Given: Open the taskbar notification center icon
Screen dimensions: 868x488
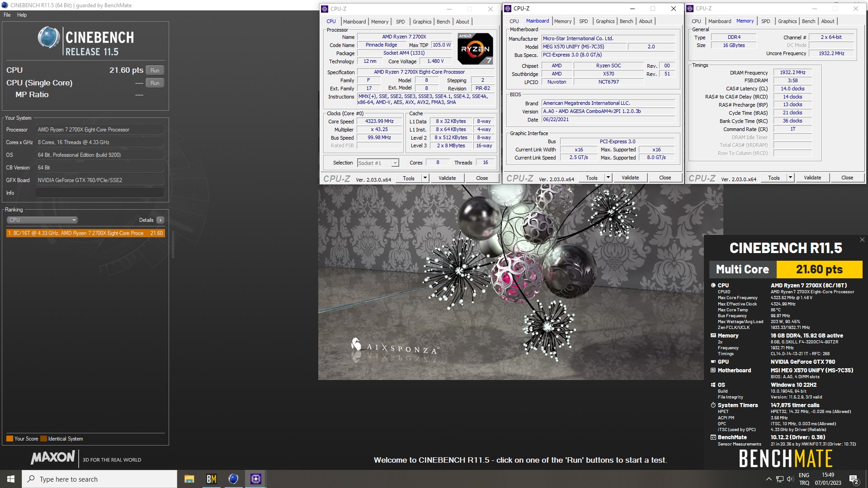Looking at the screenshot, I should tap(854, 479).
